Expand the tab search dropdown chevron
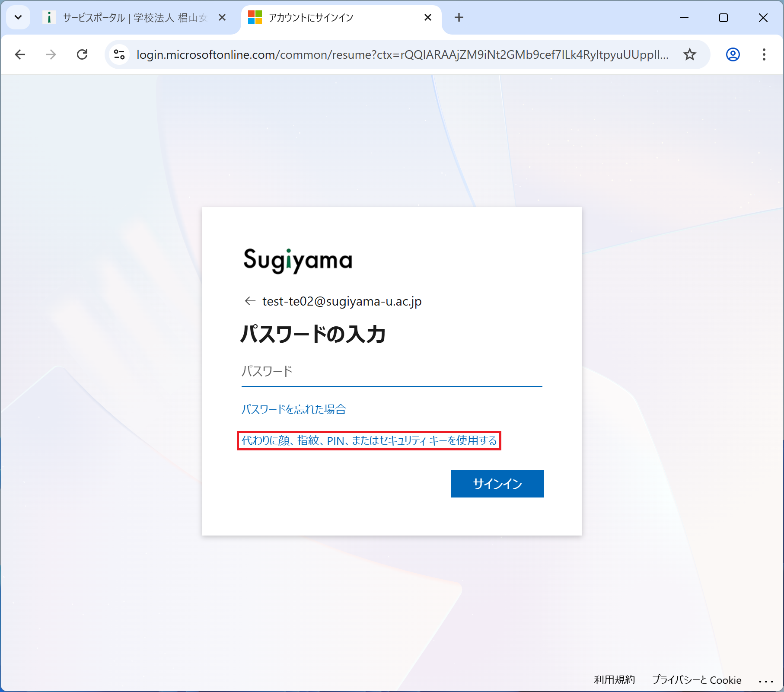The image size is (784, 692). pyautogui.click(x=18, y=17)
